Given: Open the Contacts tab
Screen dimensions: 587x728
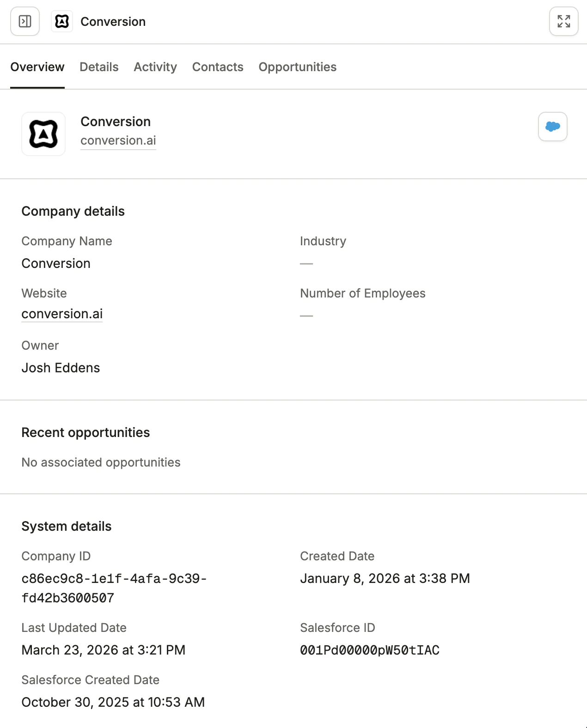Looking at the screenshot, I should point(218,67).
